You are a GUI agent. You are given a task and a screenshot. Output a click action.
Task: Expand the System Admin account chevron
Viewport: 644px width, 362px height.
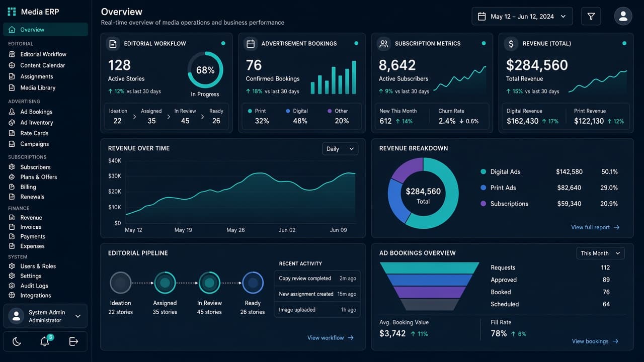point(78,316)
